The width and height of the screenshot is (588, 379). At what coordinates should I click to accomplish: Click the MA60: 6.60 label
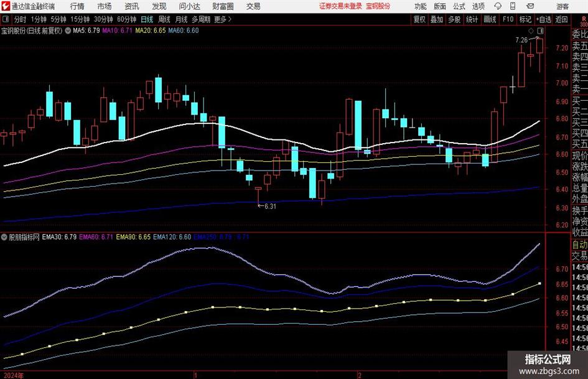(184, 30)
